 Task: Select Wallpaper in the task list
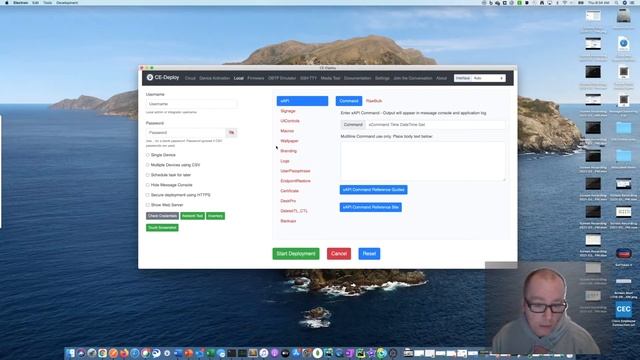(x=289, y=141)
